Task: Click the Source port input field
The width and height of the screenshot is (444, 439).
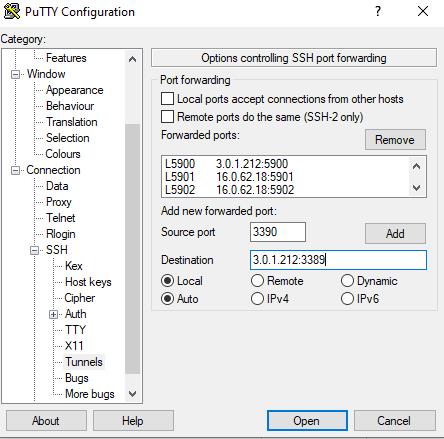Action: click(x=278, y=232)
